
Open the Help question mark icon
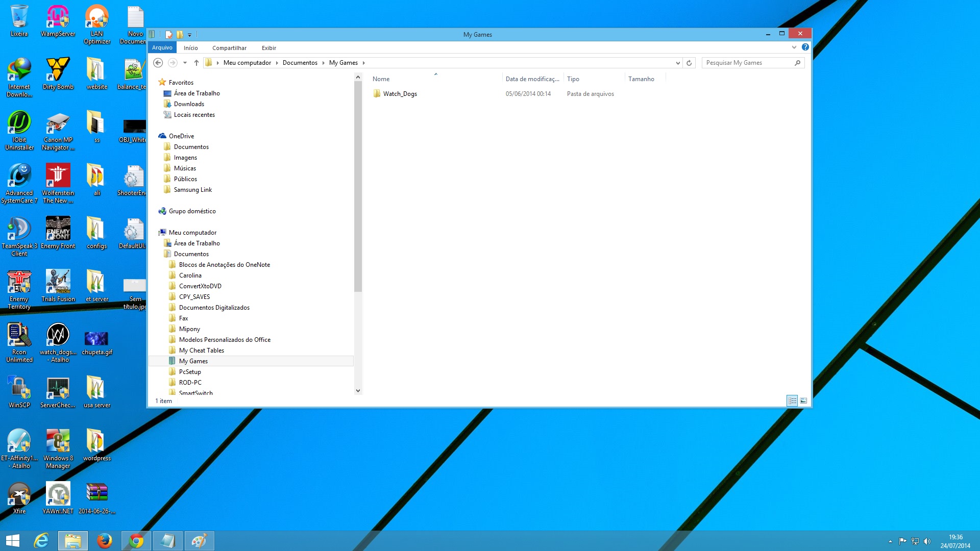pos(805,47)
